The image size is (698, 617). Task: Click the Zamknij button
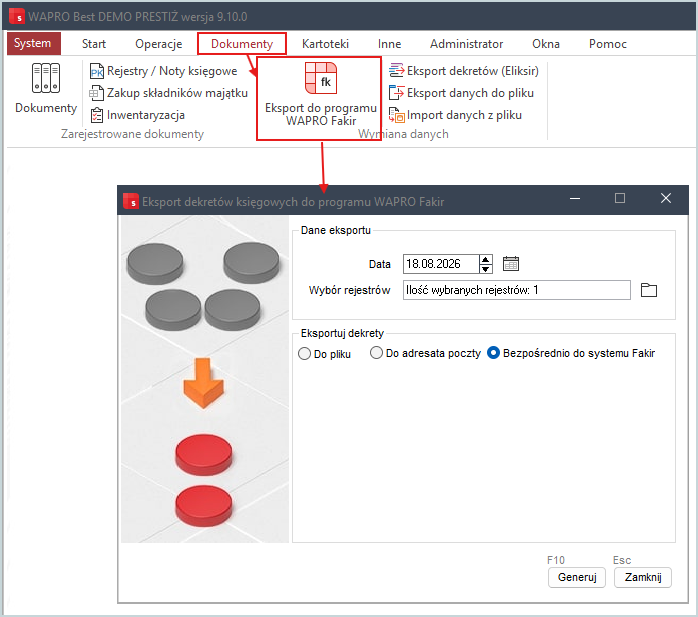click(643, 577)
